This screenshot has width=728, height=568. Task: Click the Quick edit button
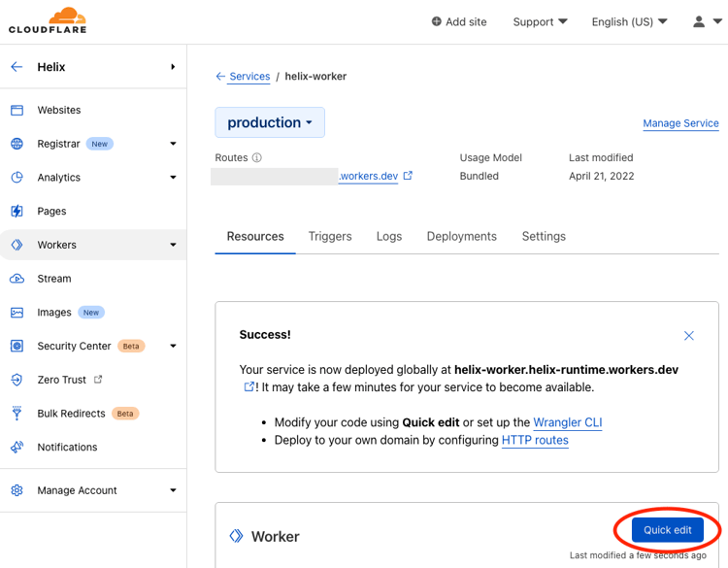pos(668,530)
